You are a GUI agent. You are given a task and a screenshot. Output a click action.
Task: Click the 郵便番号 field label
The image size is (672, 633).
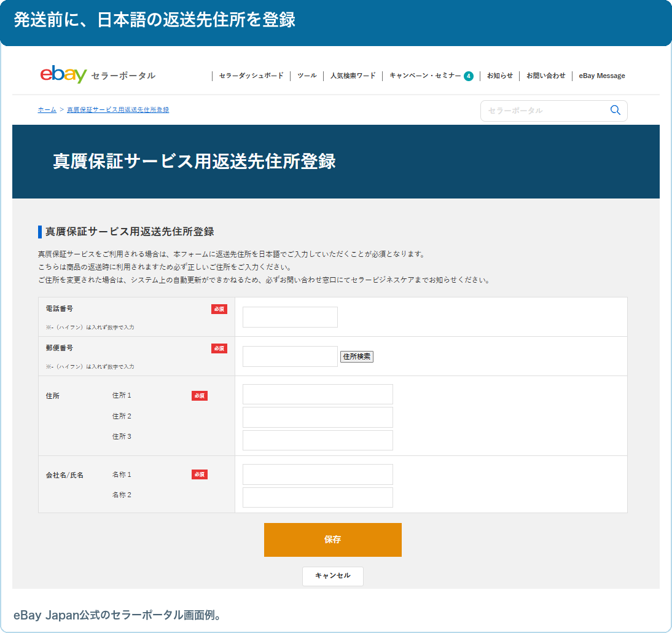coord(60,348)
